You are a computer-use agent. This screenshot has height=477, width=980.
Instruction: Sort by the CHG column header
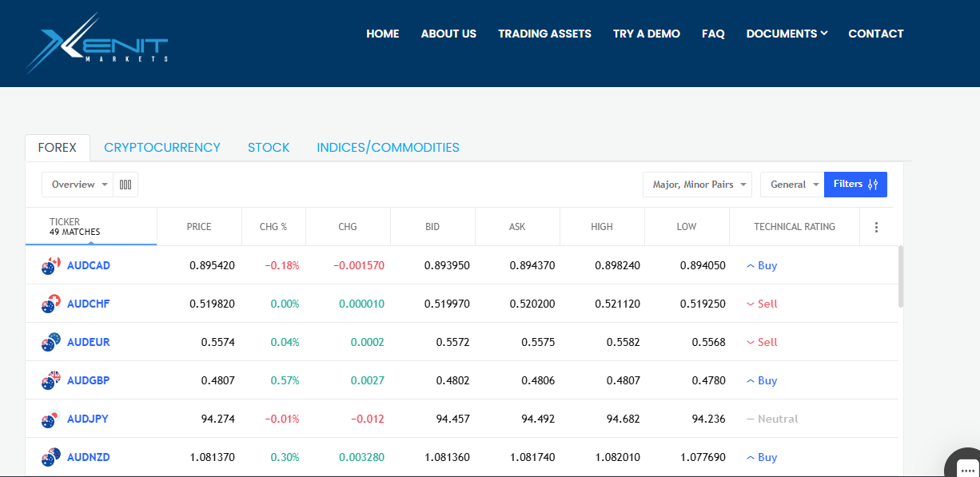(348, 227)
